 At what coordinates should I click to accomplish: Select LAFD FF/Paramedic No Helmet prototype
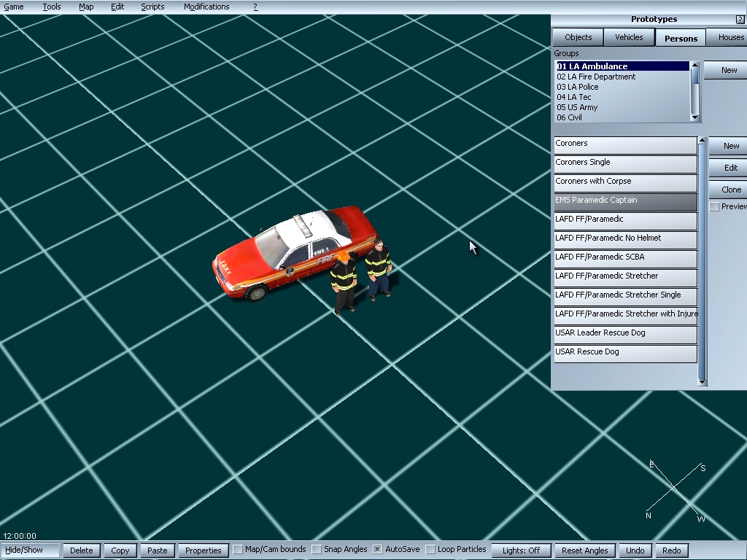(x=625, y=241)
